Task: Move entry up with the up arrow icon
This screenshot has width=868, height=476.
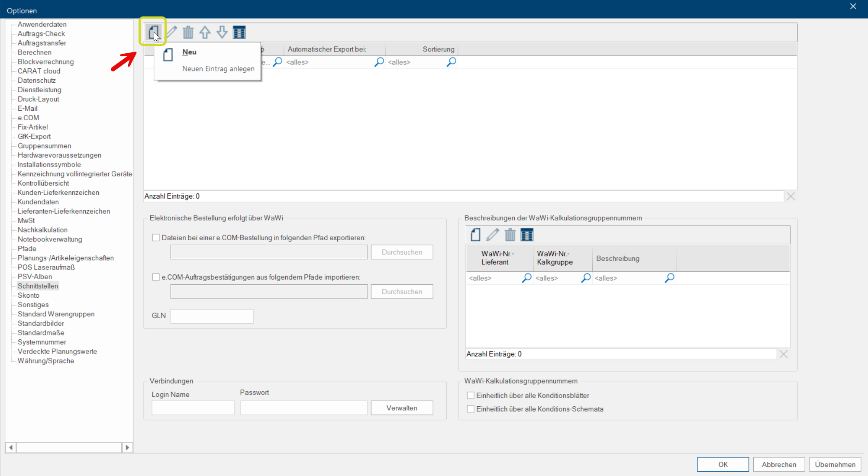Action: click(205, 32)
